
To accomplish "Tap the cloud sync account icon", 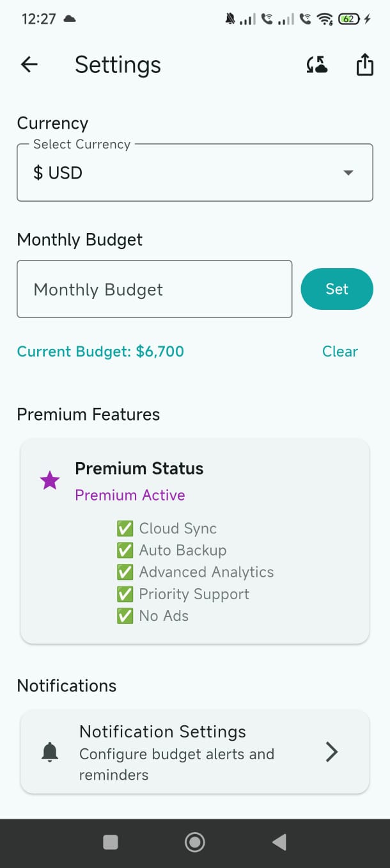I will coord(316,65).
